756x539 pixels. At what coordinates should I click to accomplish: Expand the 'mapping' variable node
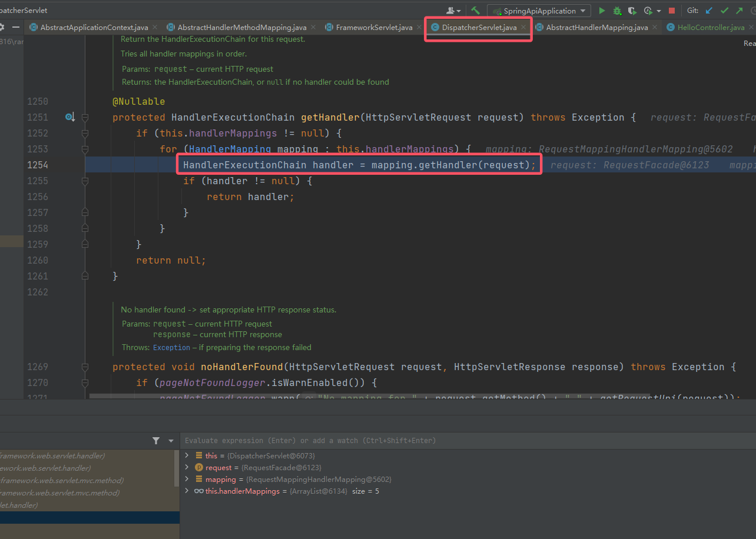pyautogui.click(x=187, y=480)
